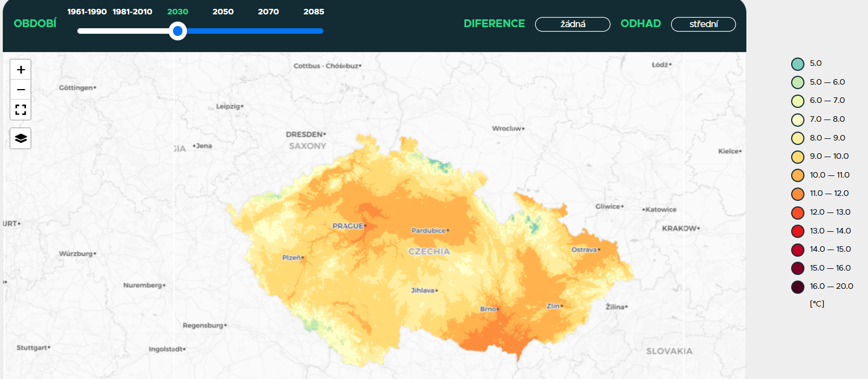Open the DIFERENCE 'žádná' dropdown
The width and height of the screenshot is (868, 379).
click(572, 24)
